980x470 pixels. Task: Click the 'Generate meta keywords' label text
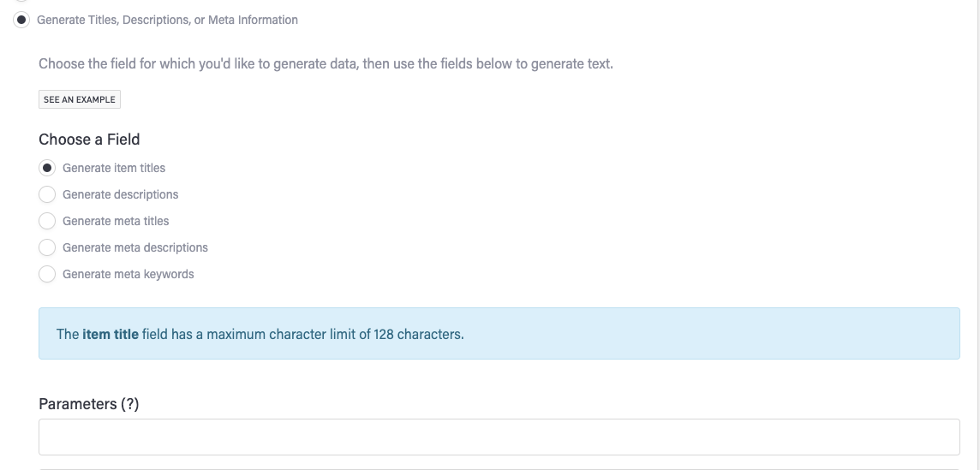pos(128,274)
